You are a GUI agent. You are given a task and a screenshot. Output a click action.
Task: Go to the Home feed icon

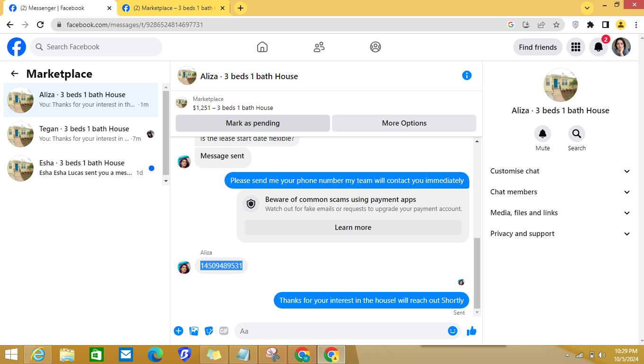pyautogui.click(x=262, y=47)
